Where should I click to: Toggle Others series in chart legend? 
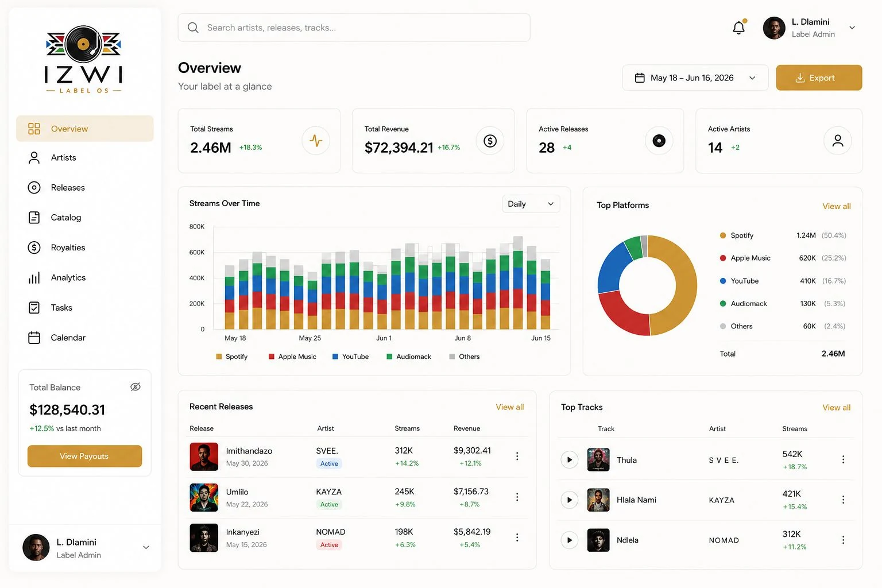pos(464,357)
